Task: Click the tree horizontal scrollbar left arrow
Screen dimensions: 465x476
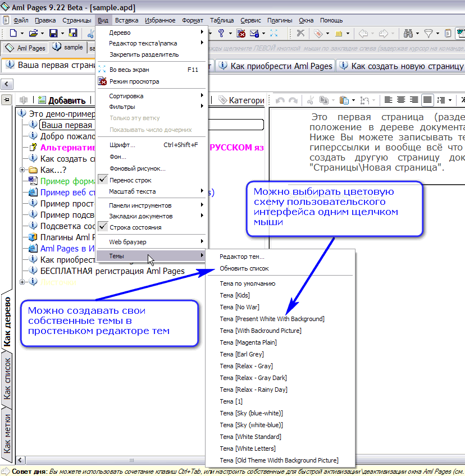Action: 20,460
